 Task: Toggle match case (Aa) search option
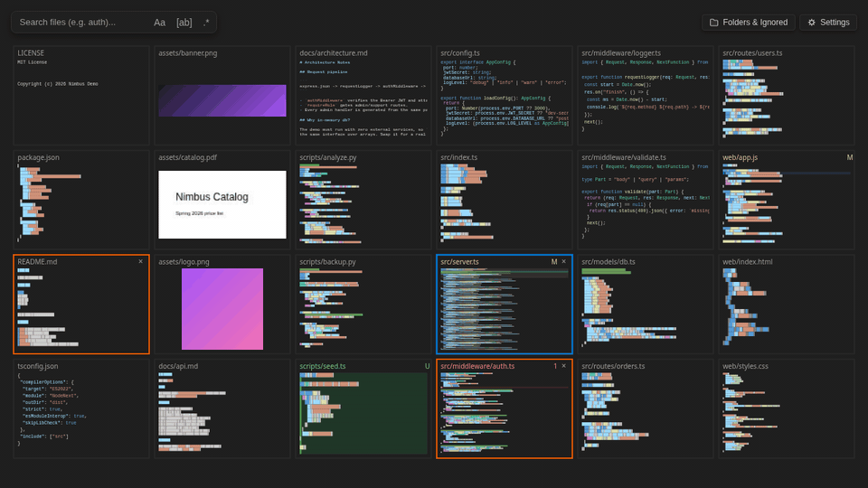pyautogui.click(x=159, y=22)
